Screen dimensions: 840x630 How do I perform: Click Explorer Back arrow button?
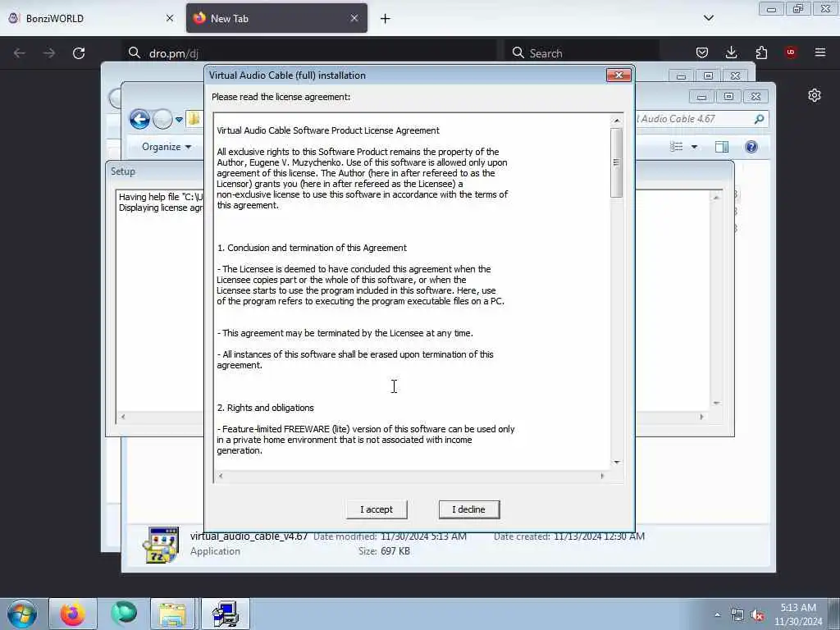click(139, 119)
